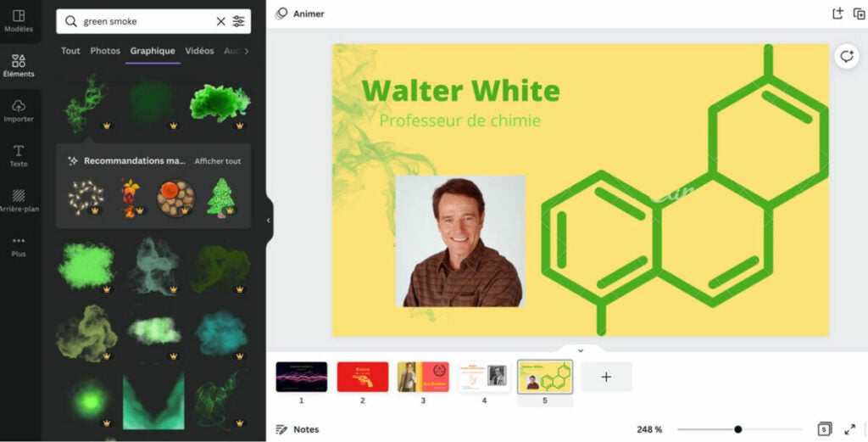Clear the green smoke search text
Viewport: 868px width, 442px height.
pos(220,21)
